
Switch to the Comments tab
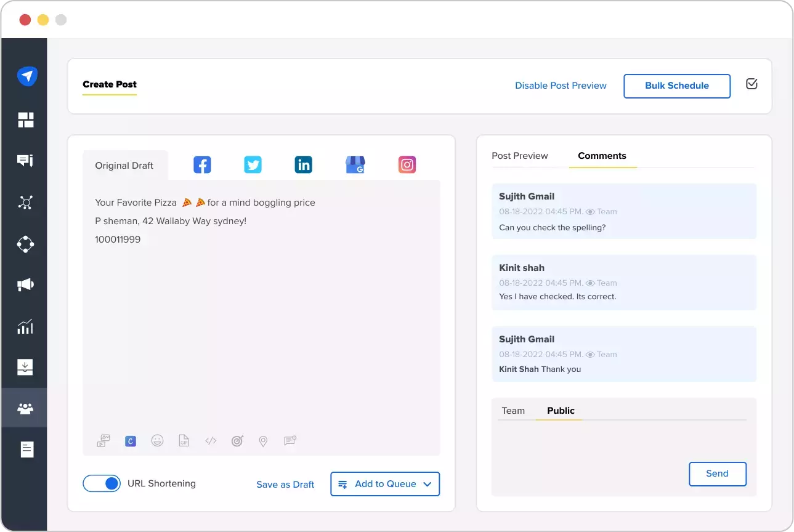(x=602, y=156)
